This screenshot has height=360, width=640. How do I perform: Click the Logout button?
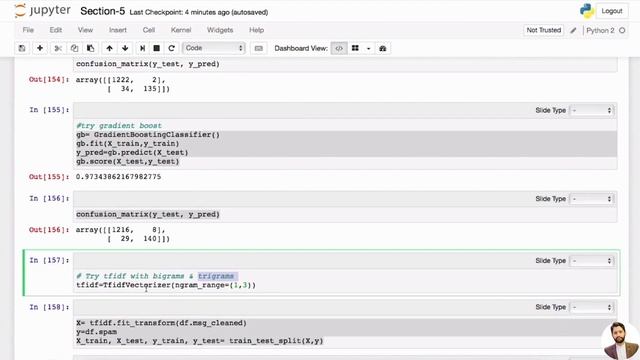(x=611, y=11)
